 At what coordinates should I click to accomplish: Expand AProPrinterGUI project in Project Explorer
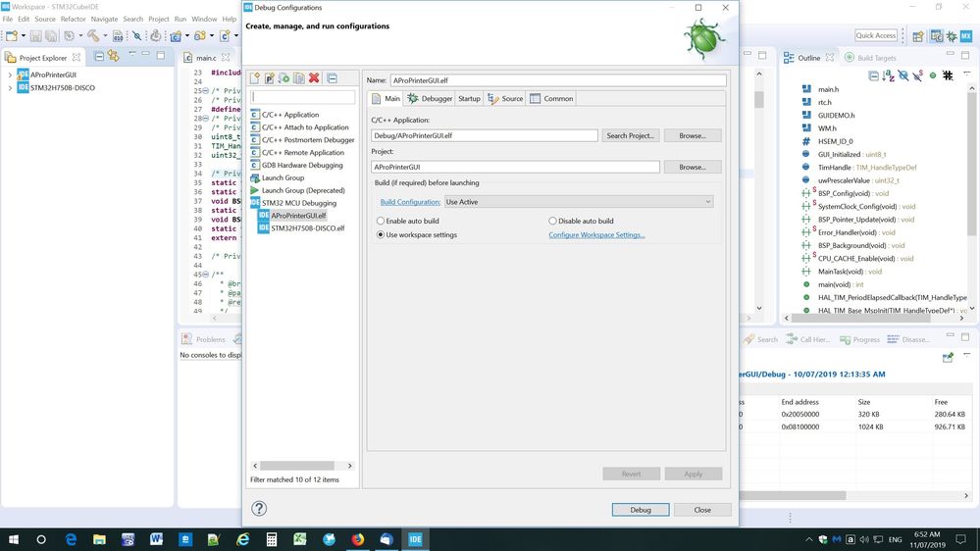[x=10, y=75]
